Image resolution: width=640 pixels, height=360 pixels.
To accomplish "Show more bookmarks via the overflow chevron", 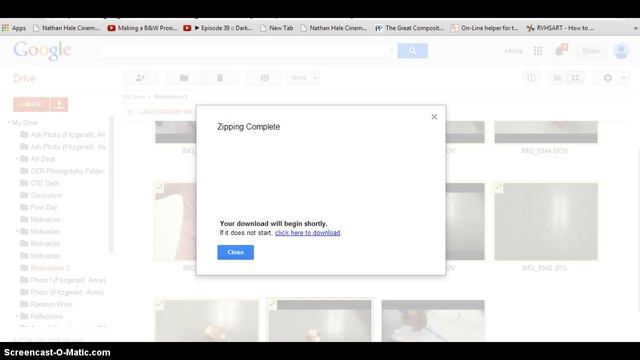I will (636, 28).
